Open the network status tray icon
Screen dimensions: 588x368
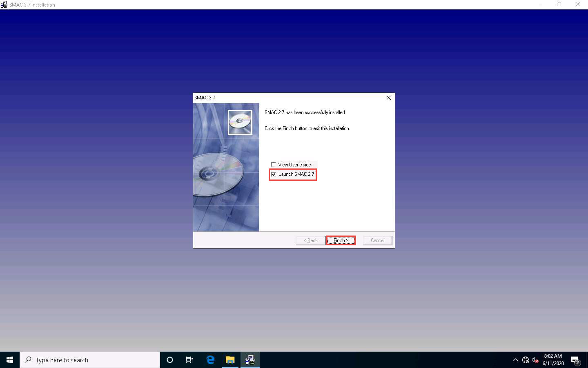tap(526, 360)
